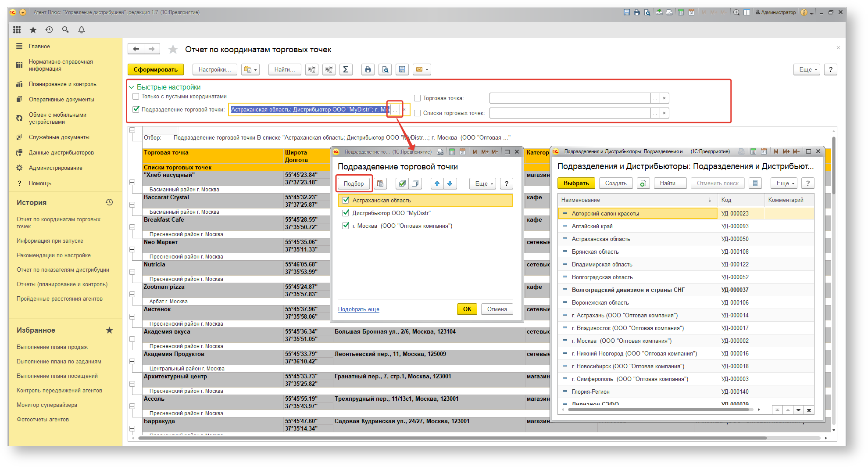The image size is (868, 467).
Task: Add report to favorites with the star icon
Action: 173,50
